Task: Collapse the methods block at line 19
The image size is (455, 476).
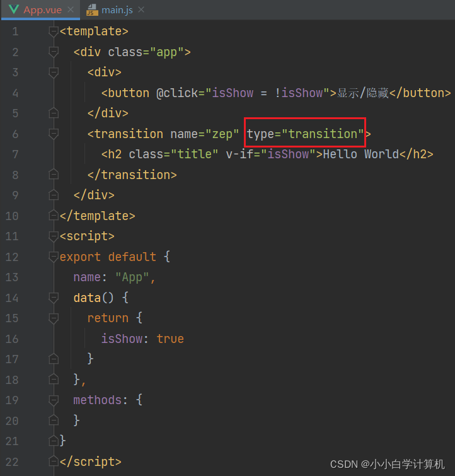Action: [54, 400]
